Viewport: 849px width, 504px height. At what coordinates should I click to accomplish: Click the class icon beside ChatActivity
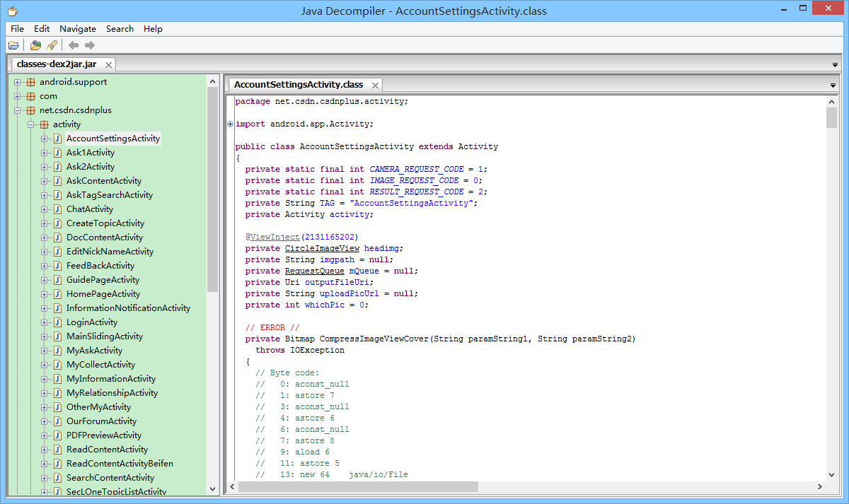(x=57, y=209)
